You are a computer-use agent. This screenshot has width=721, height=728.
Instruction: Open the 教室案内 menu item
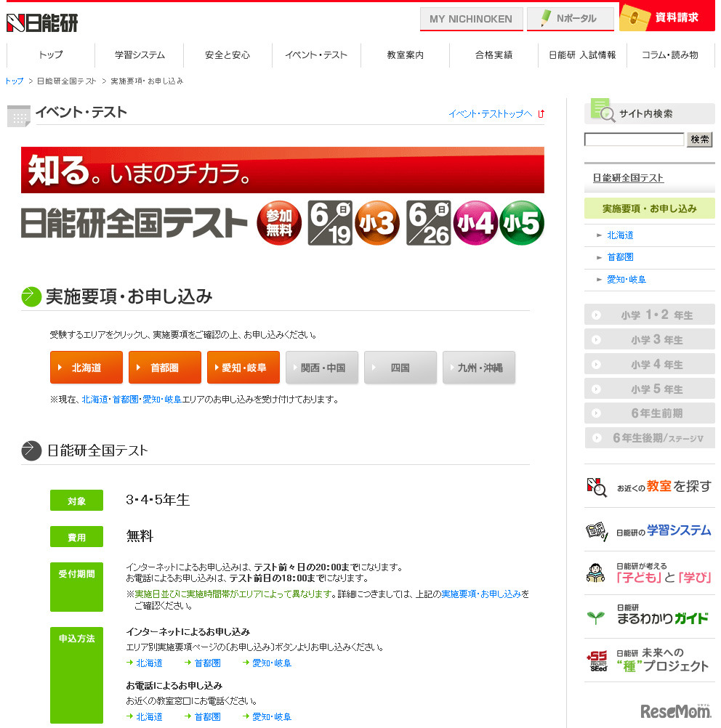coord(404,54)
